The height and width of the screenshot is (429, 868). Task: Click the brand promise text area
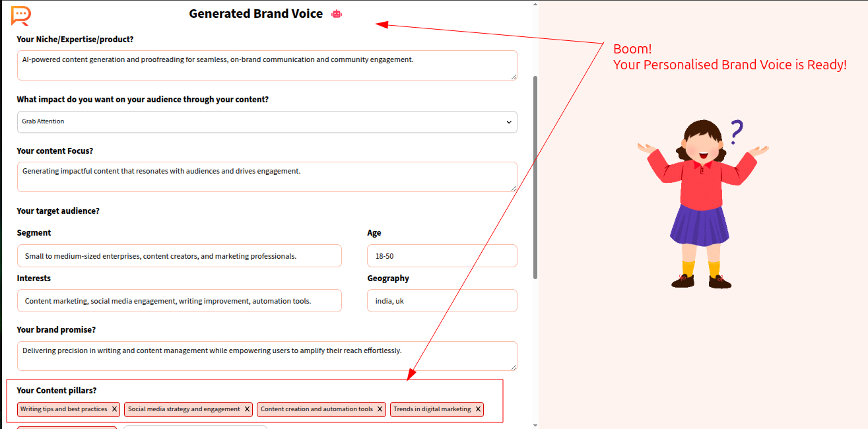(x=267, y=356)
